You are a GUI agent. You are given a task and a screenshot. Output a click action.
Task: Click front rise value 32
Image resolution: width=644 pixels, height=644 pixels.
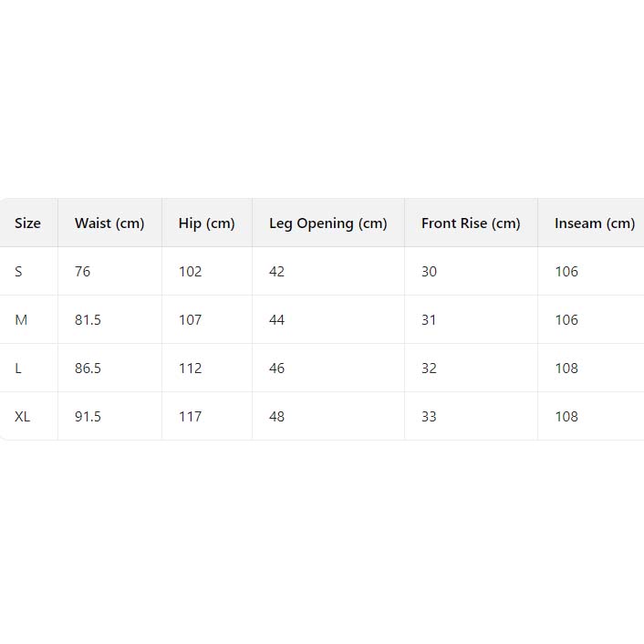429,369
